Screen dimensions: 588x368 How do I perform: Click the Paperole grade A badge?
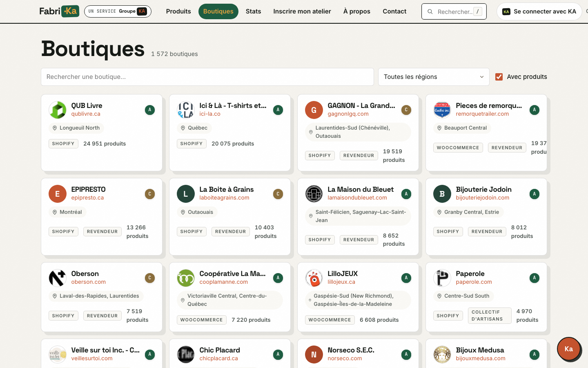[535, 278]
